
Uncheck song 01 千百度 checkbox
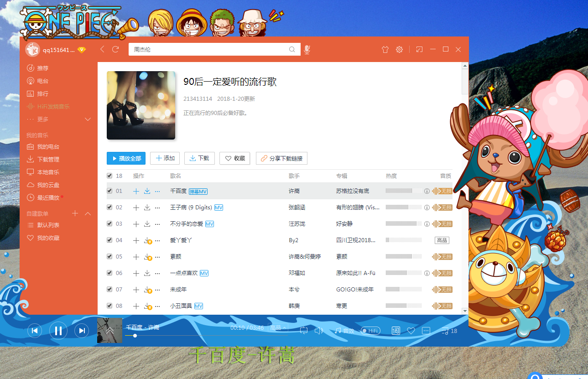coord(109,191)
